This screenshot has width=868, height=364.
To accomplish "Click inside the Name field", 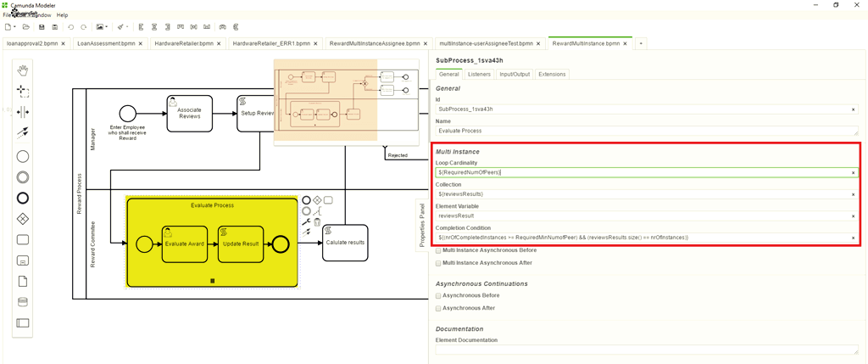I will point(647,131).
